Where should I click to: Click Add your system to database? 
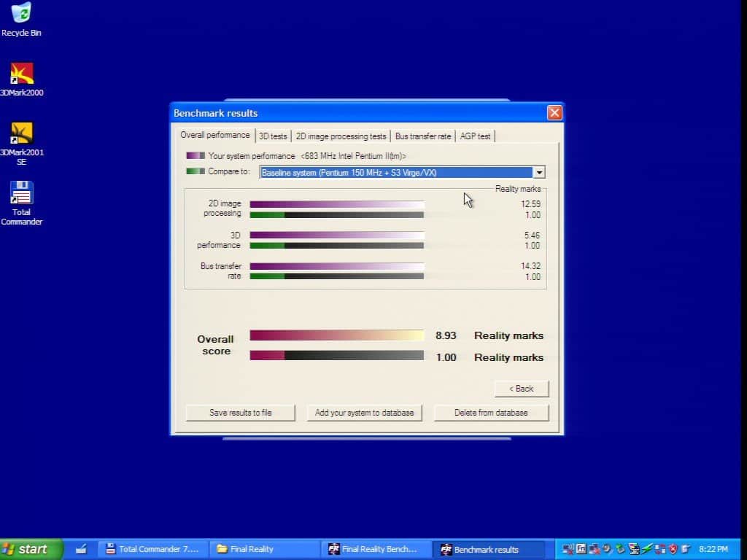pyautogui.click(x=365, y=413)
